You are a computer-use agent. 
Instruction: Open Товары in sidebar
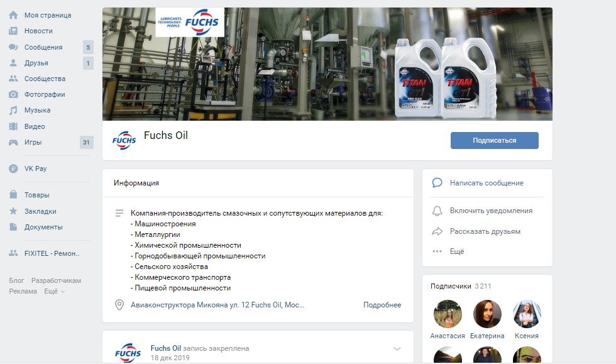coord(37,195)
